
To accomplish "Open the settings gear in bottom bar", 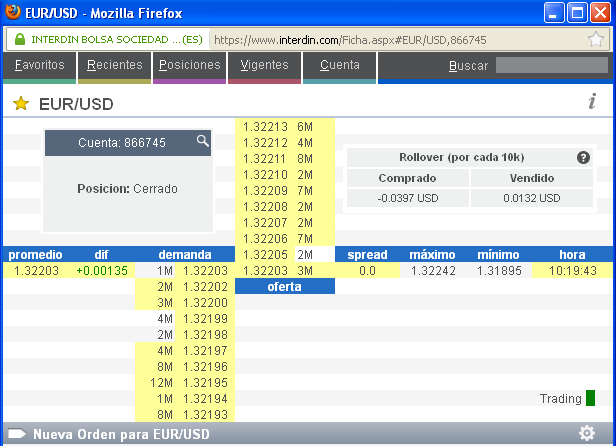I will tap(587, 433).
